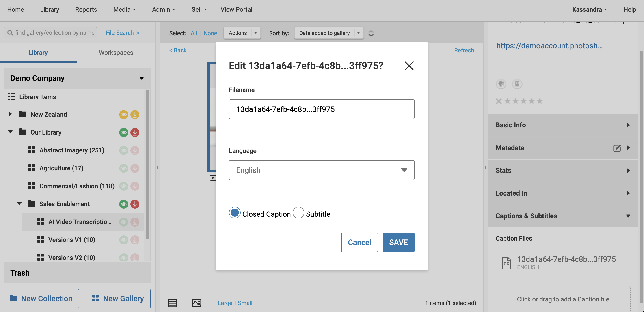Open the Sort by dropdown

tap(329, 33)
